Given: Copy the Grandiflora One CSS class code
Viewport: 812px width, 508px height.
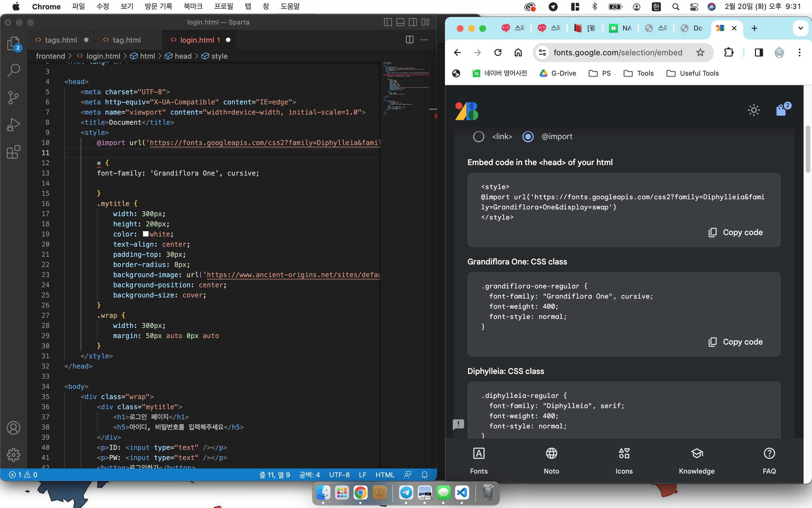Looking at the screenshot, I should tap(735, 342).
